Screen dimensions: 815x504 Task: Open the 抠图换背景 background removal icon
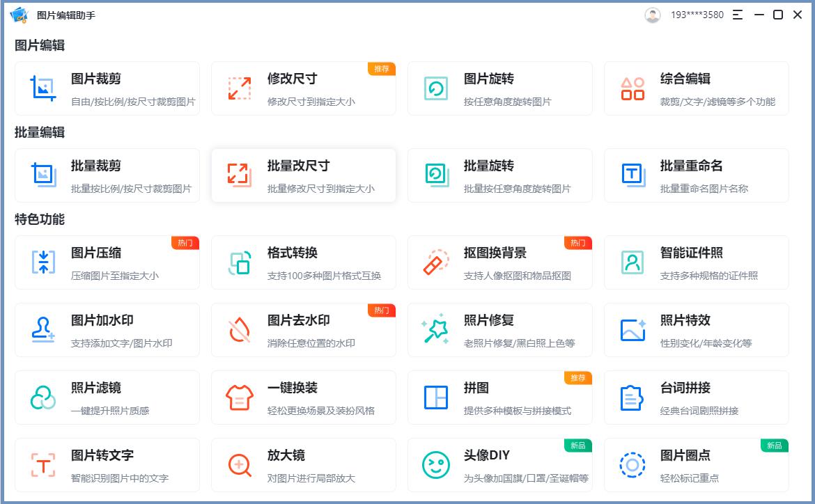pyautogui.click(x=435, y=261)
